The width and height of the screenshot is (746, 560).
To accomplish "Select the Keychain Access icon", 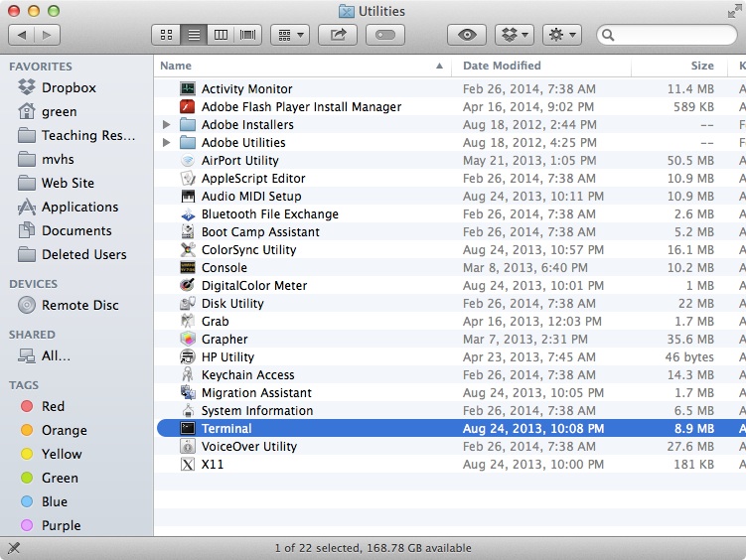I will coord(188,375).
